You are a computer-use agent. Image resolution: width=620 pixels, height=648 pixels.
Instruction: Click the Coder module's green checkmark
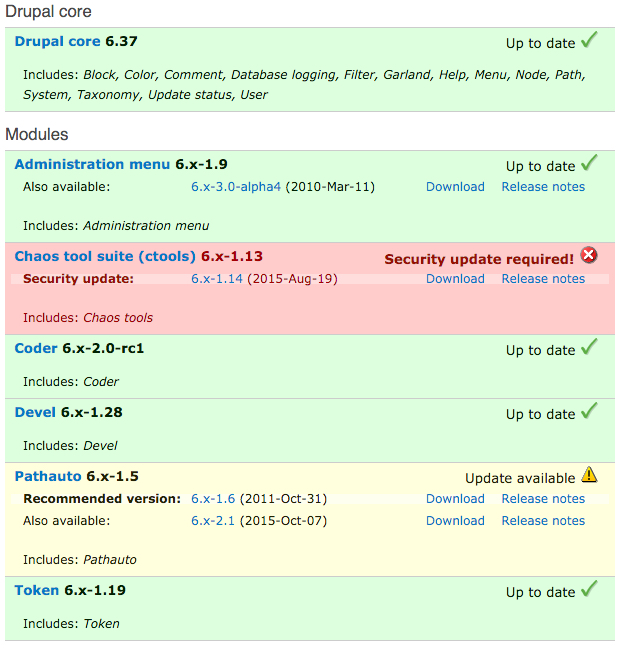coord(589,347)
